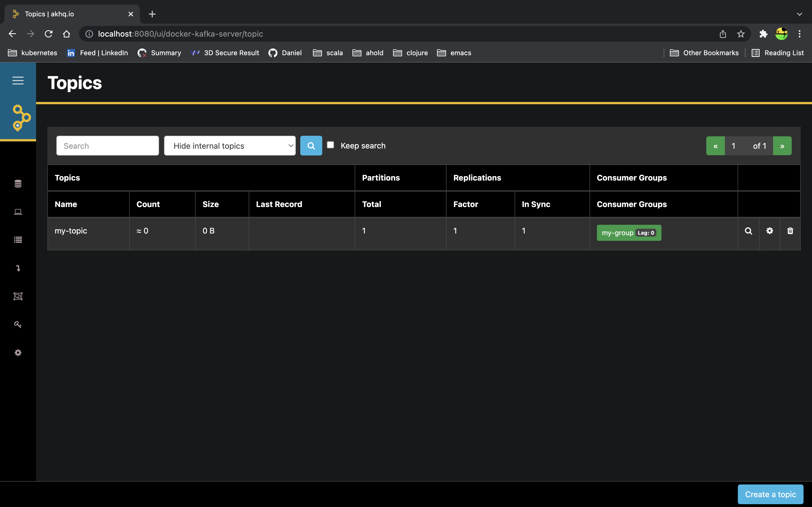Open the Topics list sidebar icon
812x507 pixels.
pyautogui.click(x=18, y=240)
